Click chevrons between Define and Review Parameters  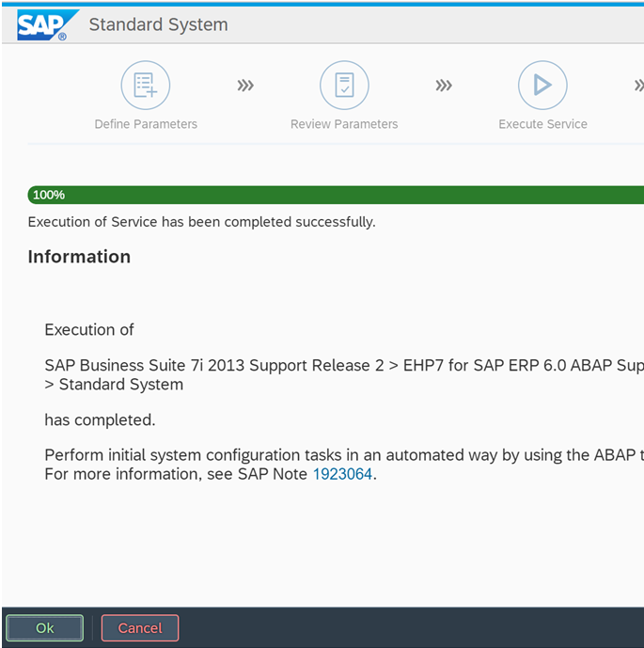pyautogui.click(x=245, y=86)
